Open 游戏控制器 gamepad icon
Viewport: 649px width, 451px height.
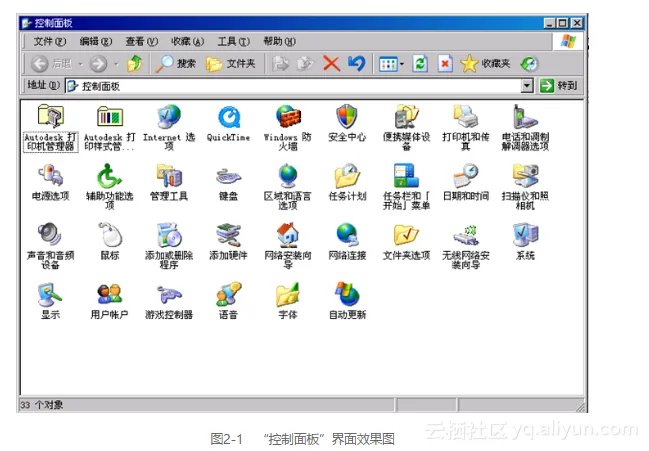click(169, 294)
